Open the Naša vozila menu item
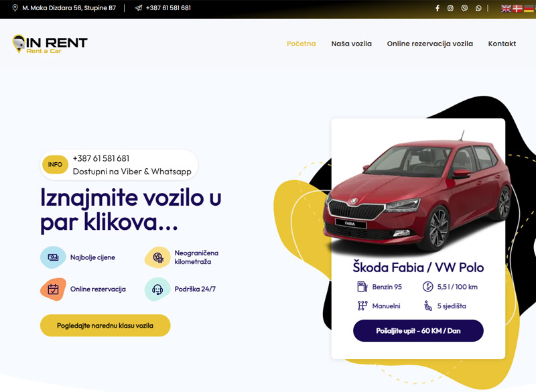Screen dimensions: 536x392 click(x=351, y=44)
